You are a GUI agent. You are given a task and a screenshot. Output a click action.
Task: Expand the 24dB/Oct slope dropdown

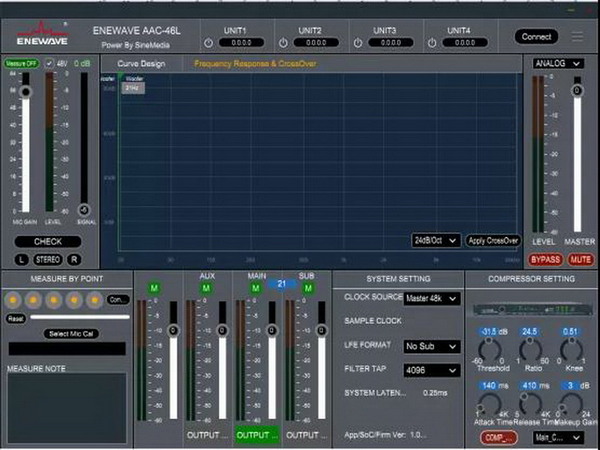click(434, 240)
